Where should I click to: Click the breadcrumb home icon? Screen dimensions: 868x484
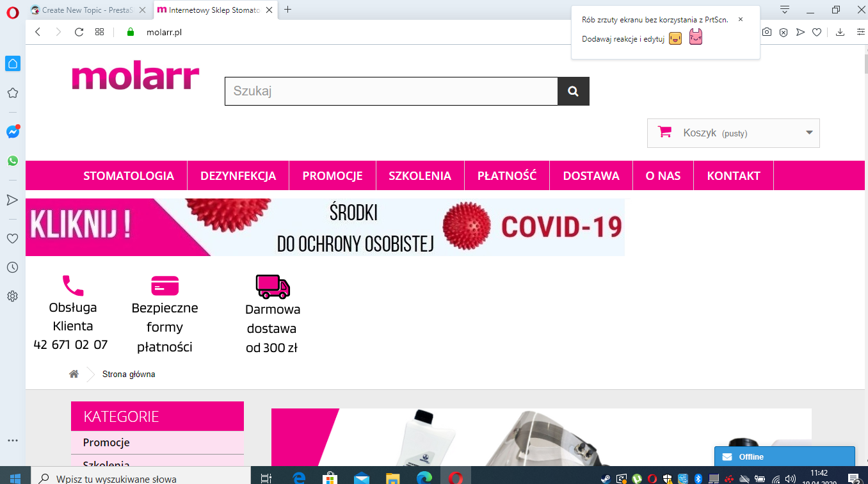point(74,374)
